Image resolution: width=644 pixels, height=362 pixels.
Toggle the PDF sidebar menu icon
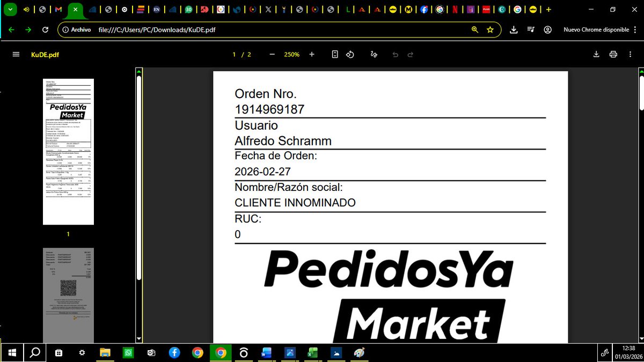coord(16,54)
